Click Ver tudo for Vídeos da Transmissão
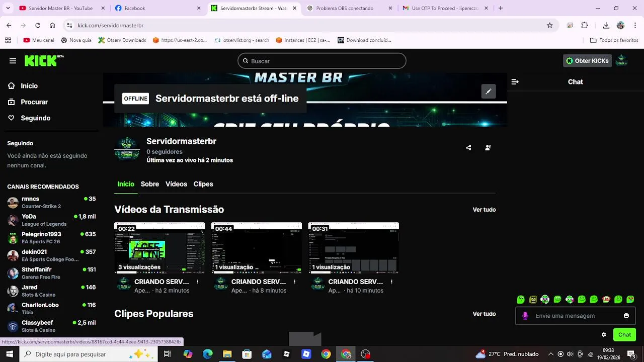This screenshot has width=644, height=362. 484,210
